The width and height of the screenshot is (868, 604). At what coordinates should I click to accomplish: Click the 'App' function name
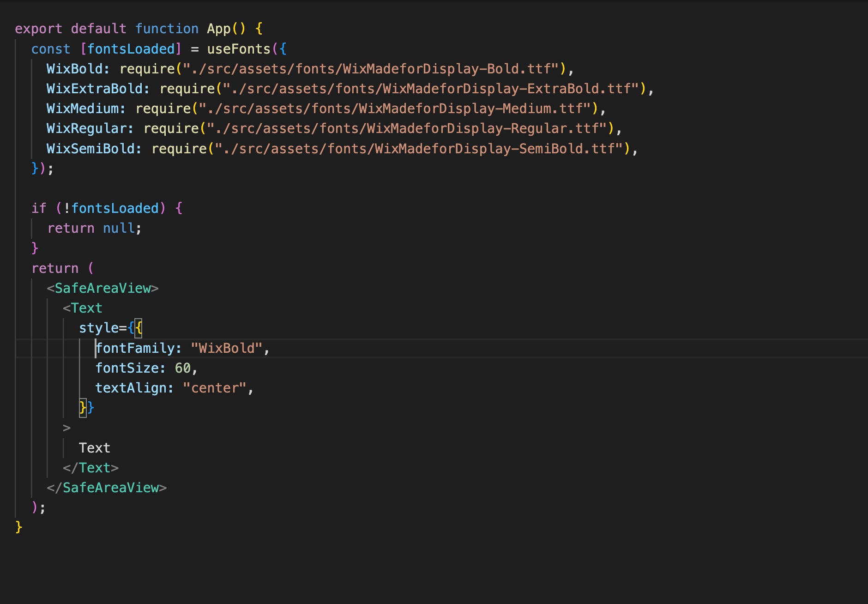tap(218, 29)
